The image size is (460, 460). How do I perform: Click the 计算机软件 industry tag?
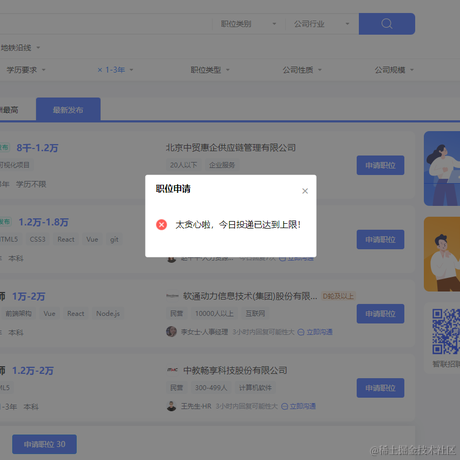pyautogui.click(x=255, y=388)
